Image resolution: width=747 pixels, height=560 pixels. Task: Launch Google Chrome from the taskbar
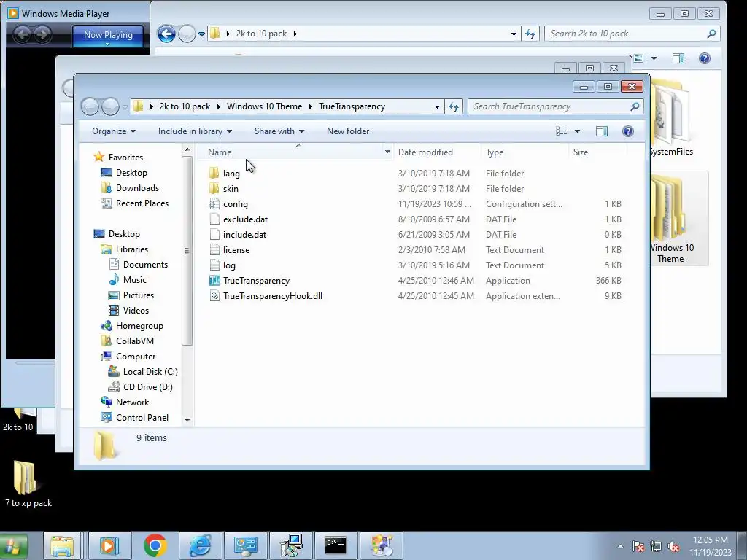click(155, 545)
